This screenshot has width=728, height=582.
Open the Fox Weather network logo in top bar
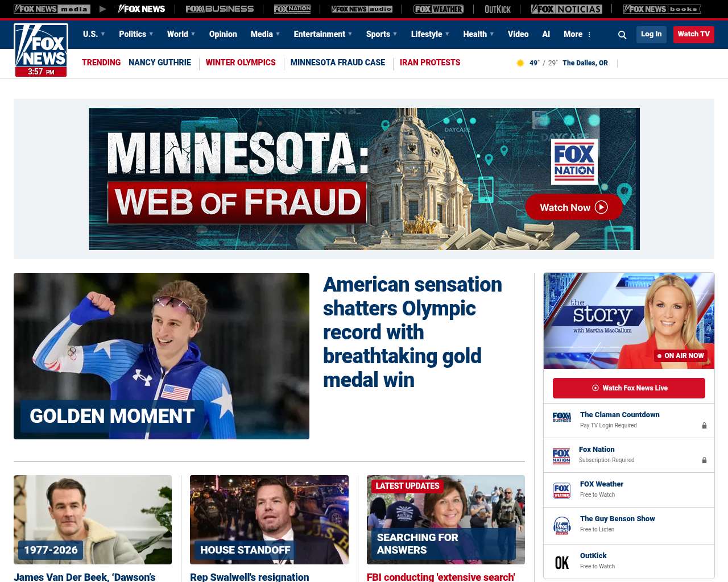pos(439,9)
